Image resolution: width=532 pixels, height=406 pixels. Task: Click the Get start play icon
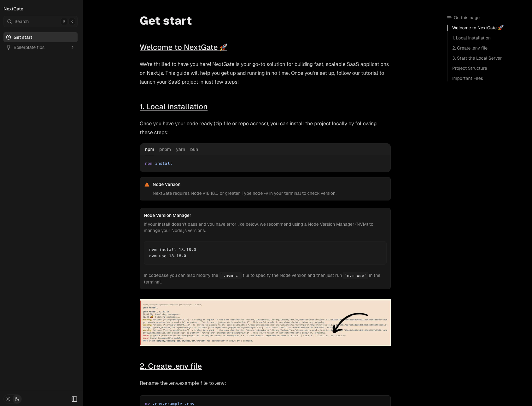9,37
